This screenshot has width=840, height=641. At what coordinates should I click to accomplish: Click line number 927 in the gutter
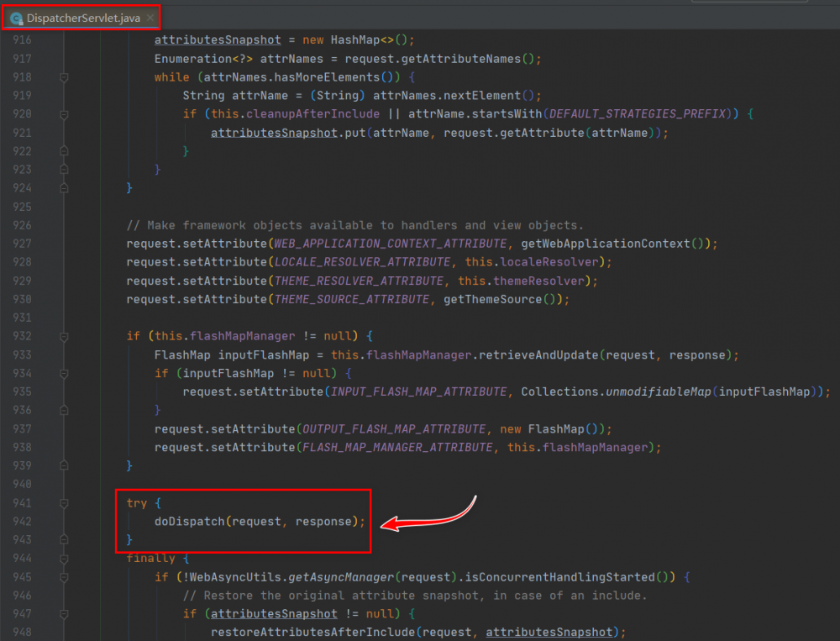coord(22,244)
